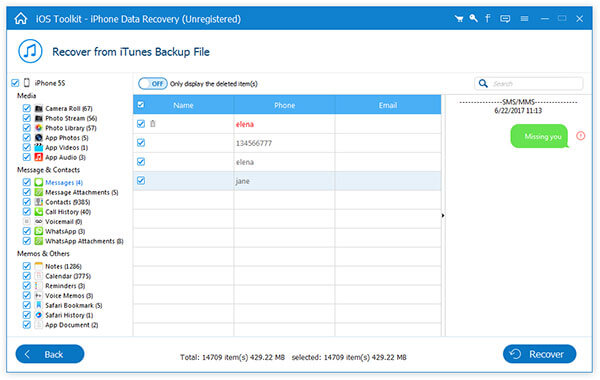This screenshot has width=600, height=380.
Task: Click the Photo Stream icon
Action: (x=39, y=118)
